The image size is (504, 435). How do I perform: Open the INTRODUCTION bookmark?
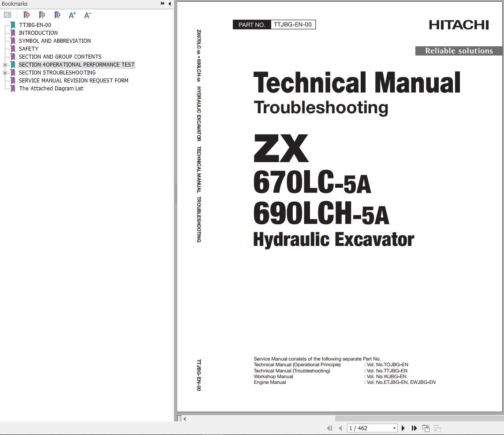pos(38,33)
